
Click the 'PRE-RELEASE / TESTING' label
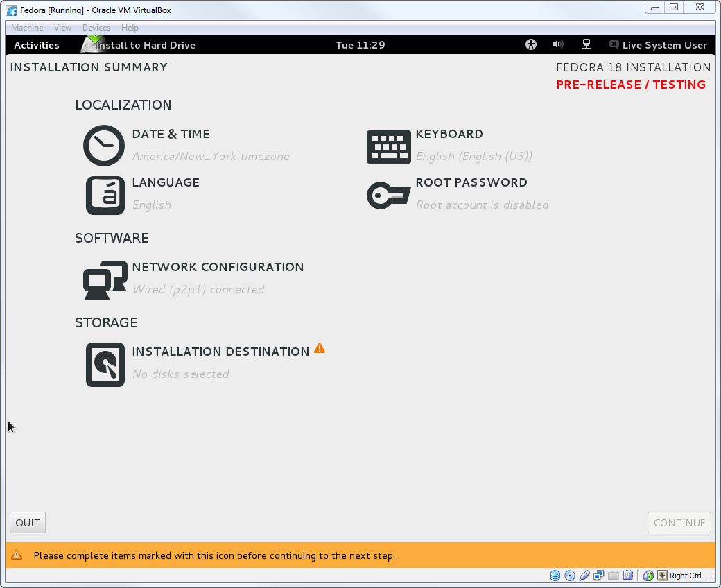click(631, 85)
